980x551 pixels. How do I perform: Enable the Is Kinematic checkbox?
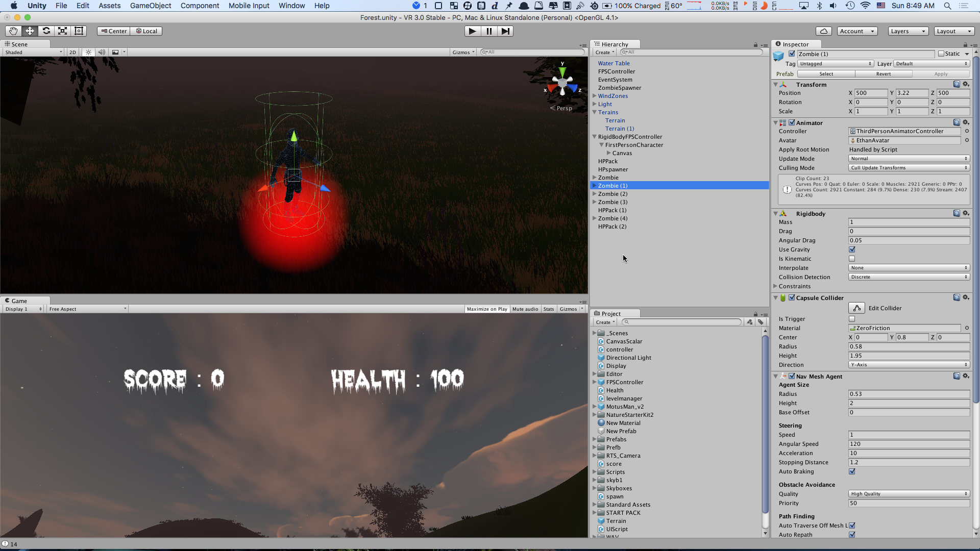(852, 259)
